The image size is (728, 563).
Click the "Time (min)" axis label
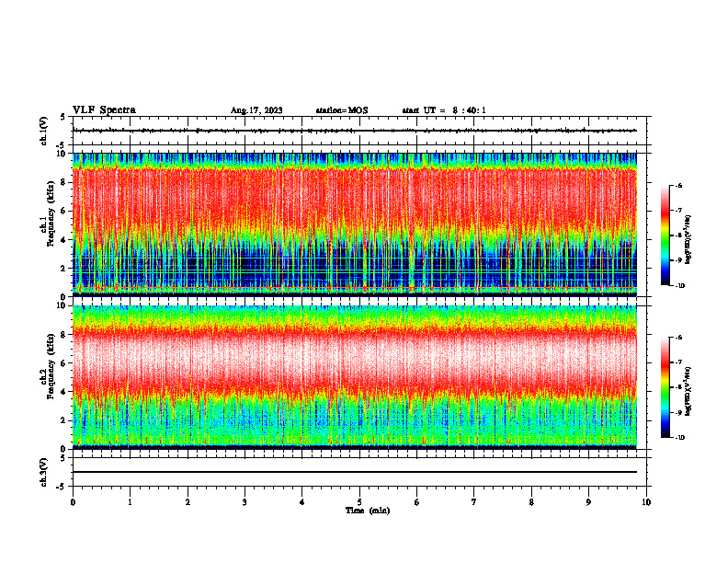[368, 511]
